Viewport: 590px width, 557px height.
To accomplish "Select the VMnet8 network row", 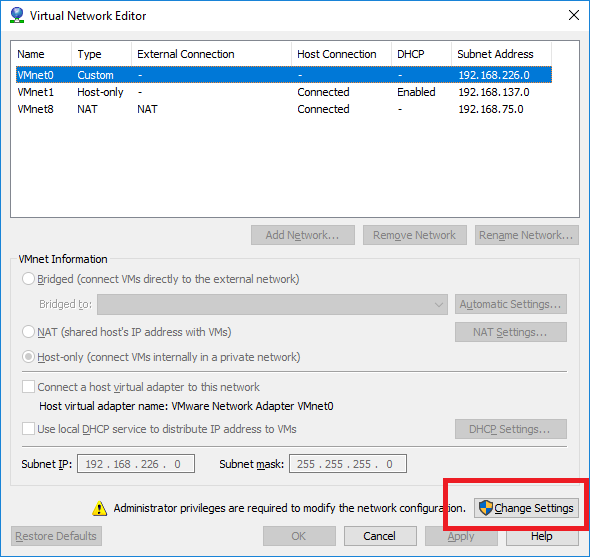I will [284, 109].
